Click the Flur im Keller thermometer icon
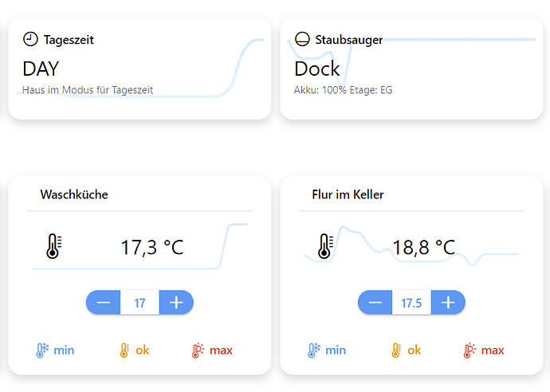This screenshot has width=550, height=392. 325,247
